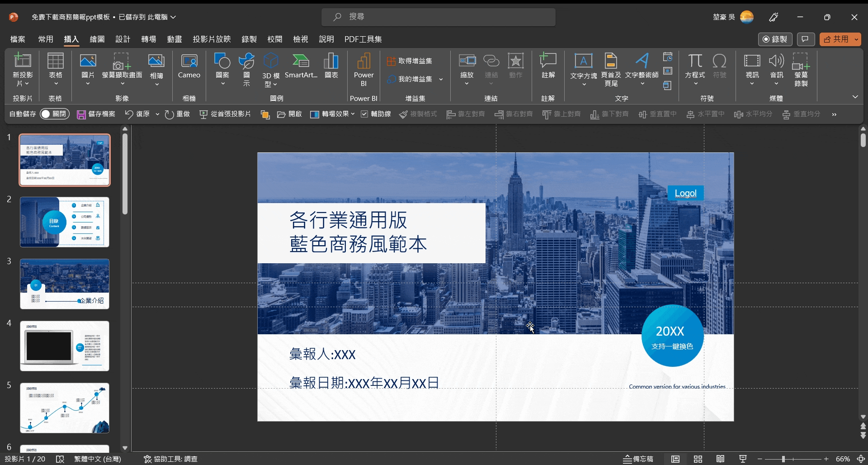
Task: Click the 搜尋 search box
Action: click(x=439, y=17)
